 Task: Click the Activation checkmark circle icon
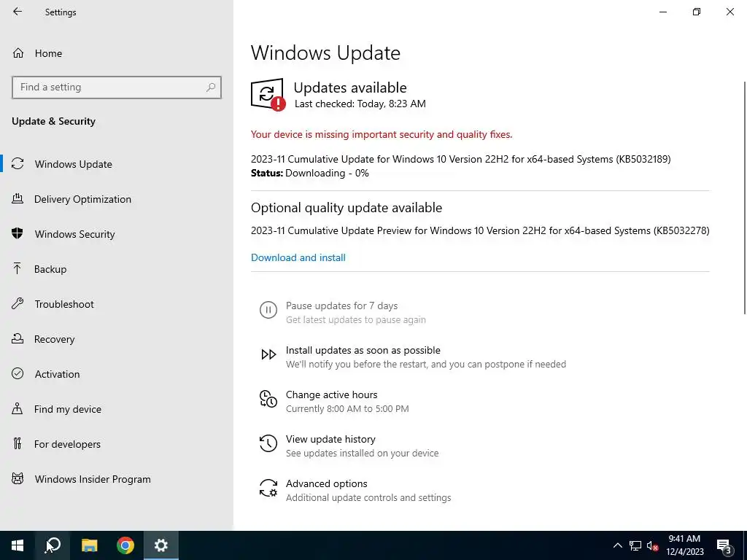pos(18,374)
